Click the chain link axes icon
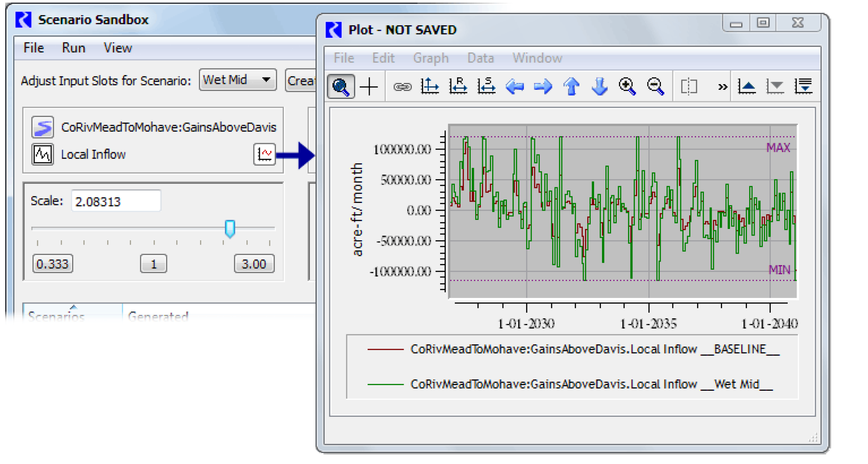Viewport: 868px width, 464px height. pyautogui.click(x=402, y=87)
